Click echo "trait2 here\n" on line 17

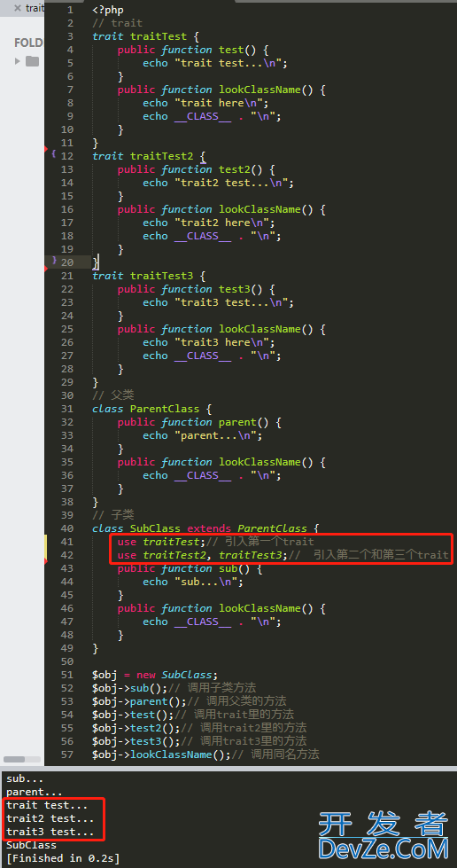point(209,223)
